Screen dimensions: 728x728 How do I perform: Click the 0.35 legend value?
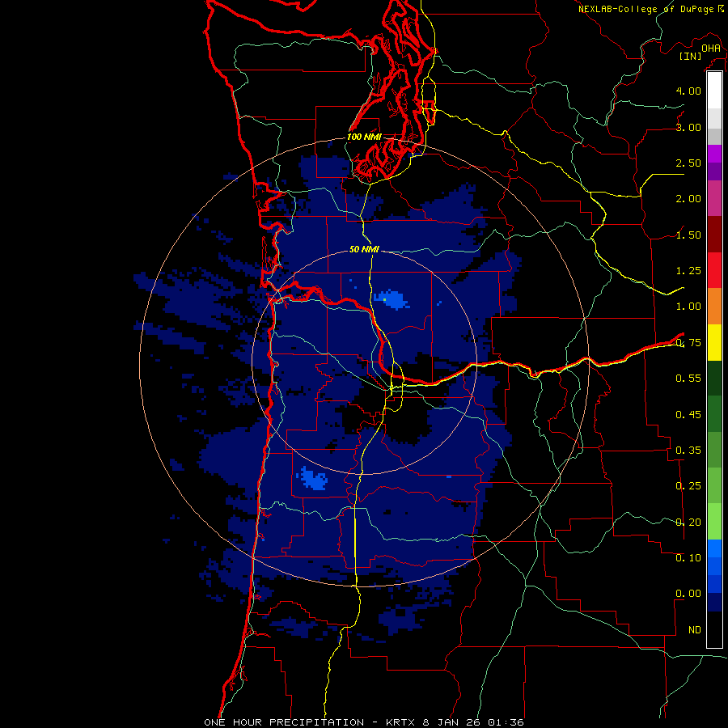[x=688, y=451]
